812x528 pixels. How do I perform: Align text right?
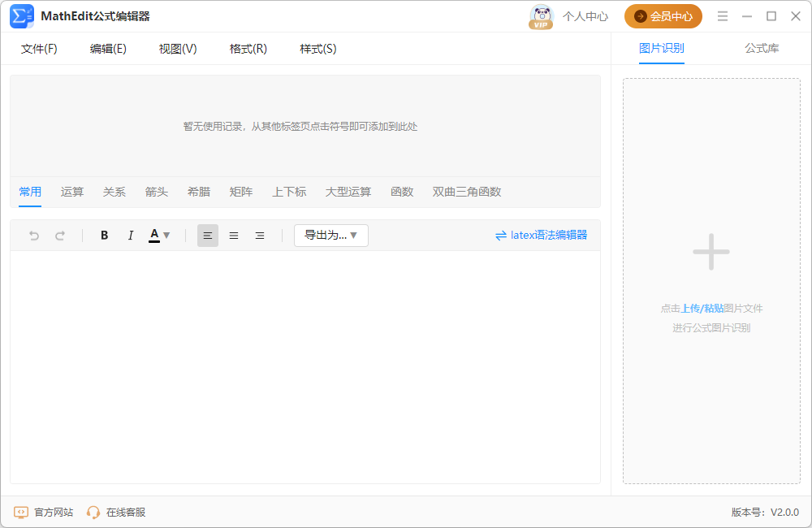[260, 236]
